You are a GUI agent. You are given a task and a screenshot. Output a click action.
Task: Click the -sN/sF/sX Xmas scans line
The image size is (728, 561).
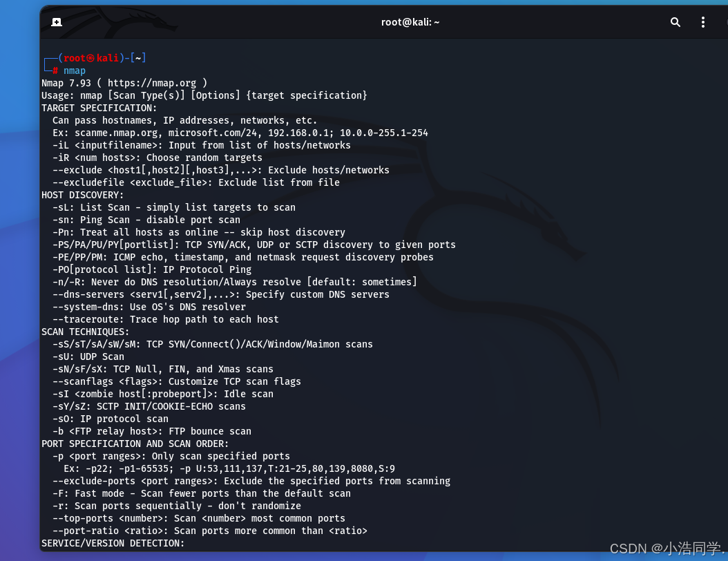(x=163, y=370)
